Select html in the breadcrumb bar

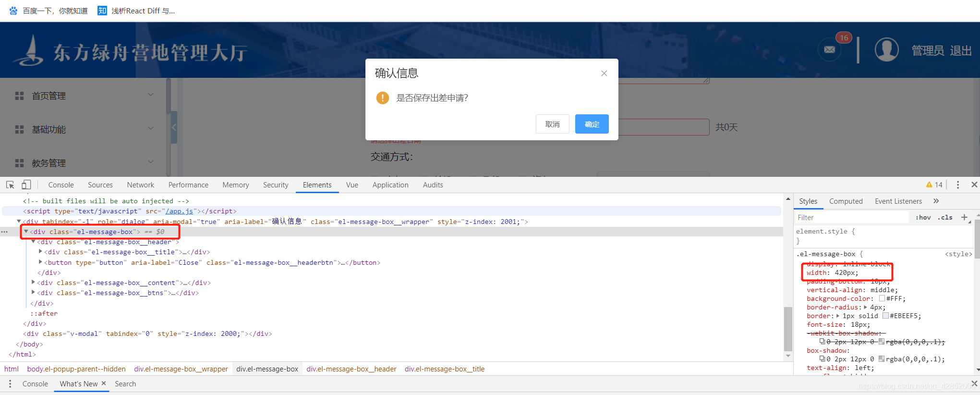click(12, 369)
